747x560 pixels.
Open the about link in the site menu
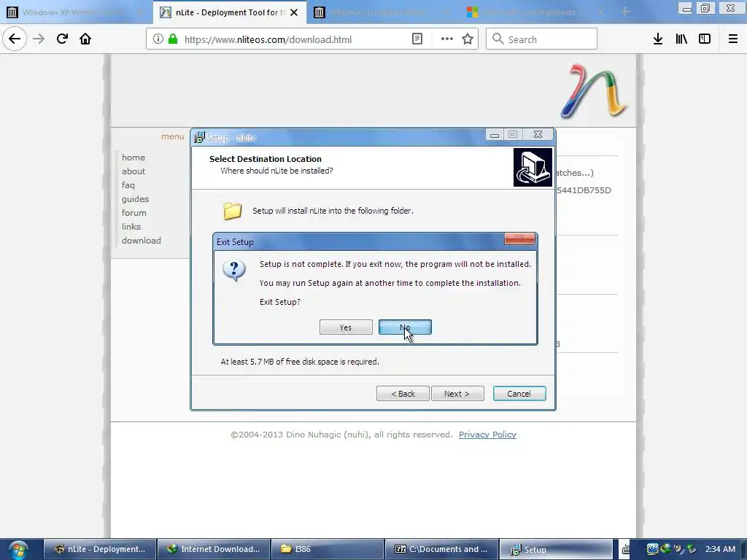point(133,171)
